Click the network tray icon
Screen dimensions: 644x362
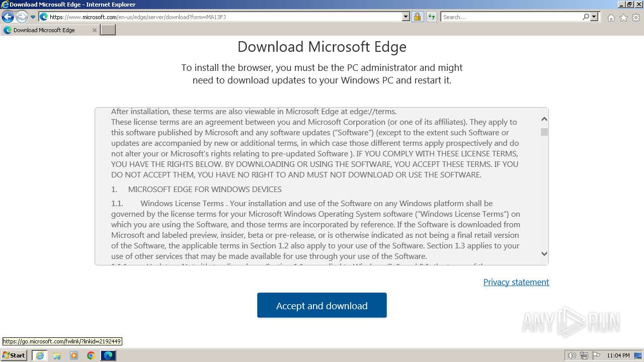pos(584,355)
